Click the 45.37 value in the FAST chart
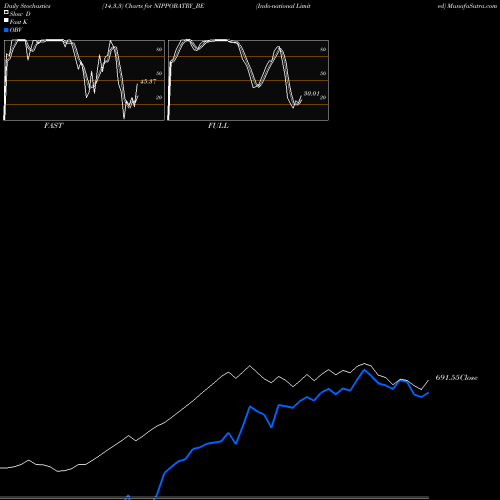Image resolution: width=500 pixels, height=500 pixels. coord(148,81)
